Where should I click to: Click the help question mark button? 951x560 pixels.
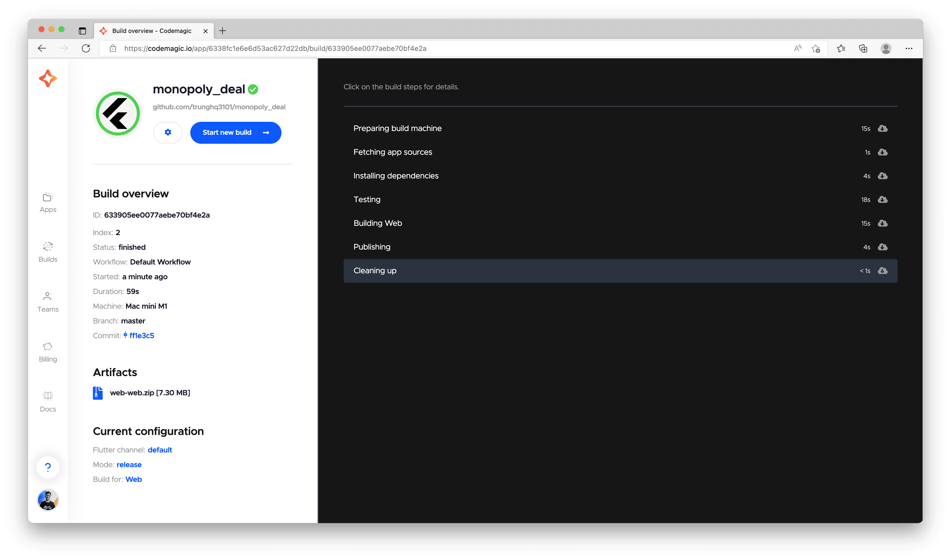click(x=48, y=468)
